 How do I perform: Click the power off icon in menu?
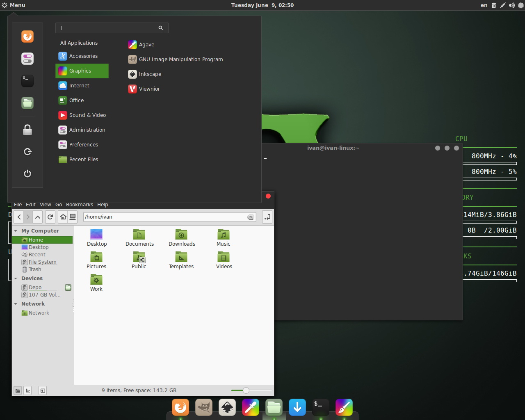27,173
